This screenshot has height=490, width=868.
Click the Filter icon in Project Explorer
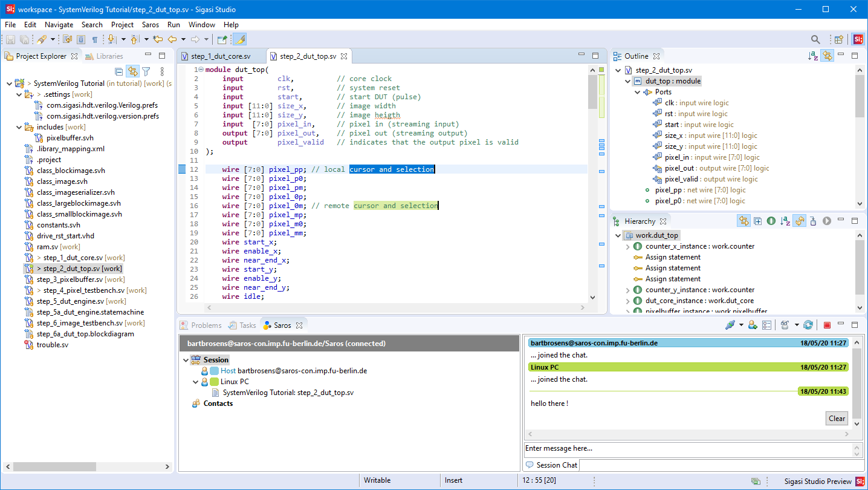[x=146, y=71]
